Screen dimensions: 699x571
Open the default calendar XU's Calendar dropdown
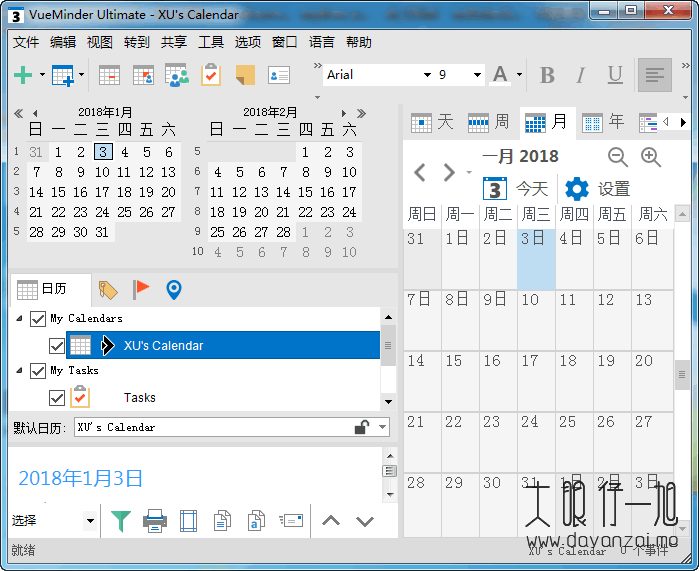coord(382,427)
